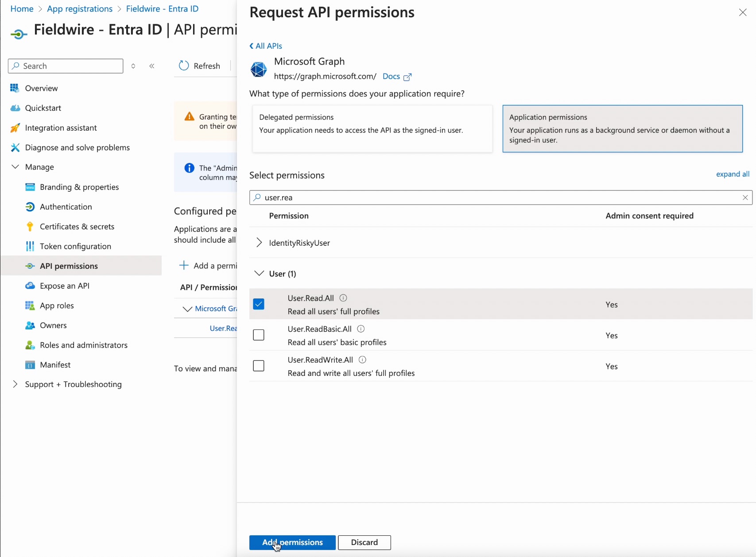The image size is (756, 557).
Task: Go back to All APIs
Action: click(x=265, y=46)
